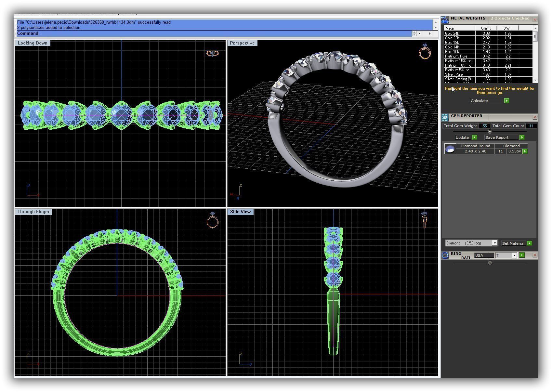Click the left arrow beside the command line
Screen dimensions: 552x392
tap(420, 33)
